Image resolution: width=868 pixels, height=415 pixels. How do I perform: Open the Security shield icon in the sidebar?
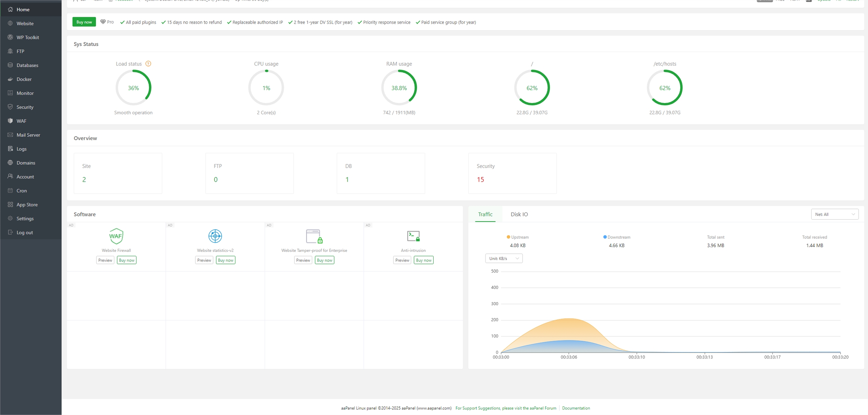click(10, 107)
